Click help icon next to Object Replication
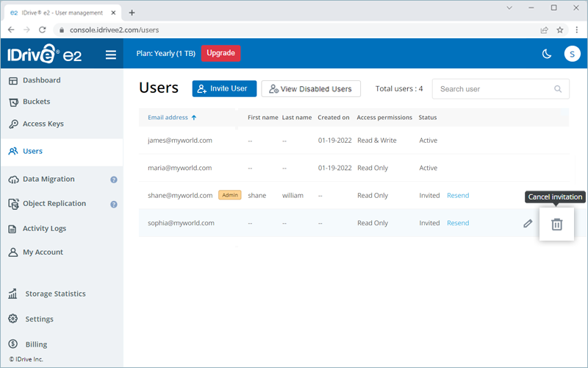Image resolution: width=588 pixels, height=368 pixels. tap(114, 204)
